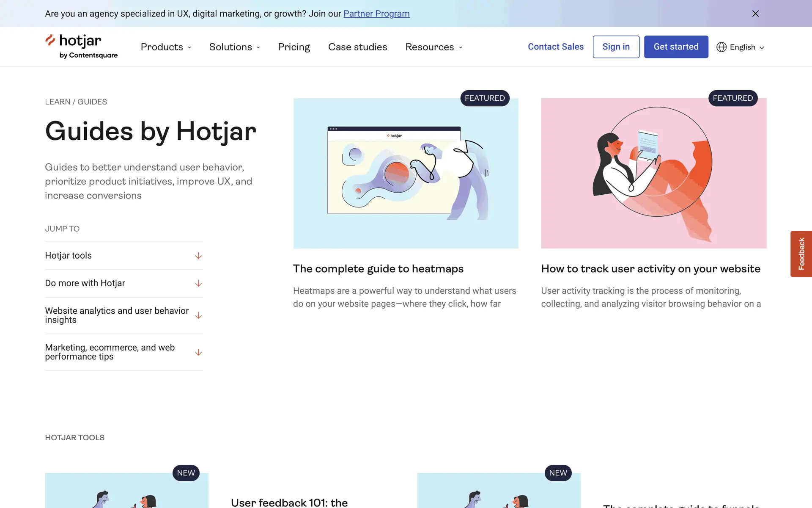The width and height of the screenshot is (812, 508).
Task: Expand the Solutions dropdown menu
Action: [235, 47]
